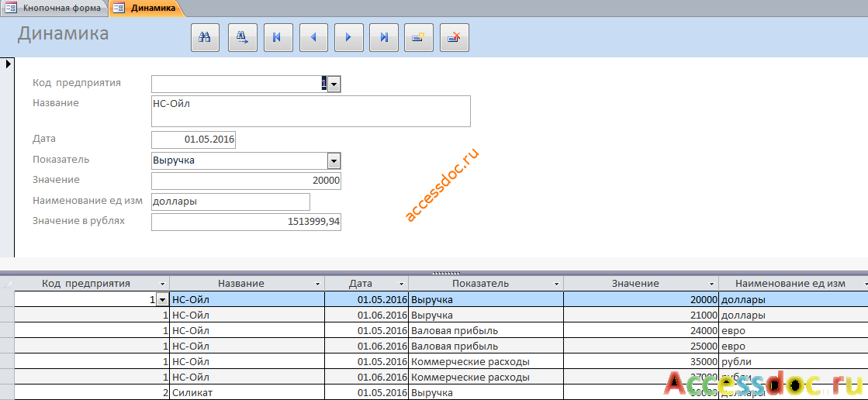Click the Динамика form title heading

pos(63,34)
